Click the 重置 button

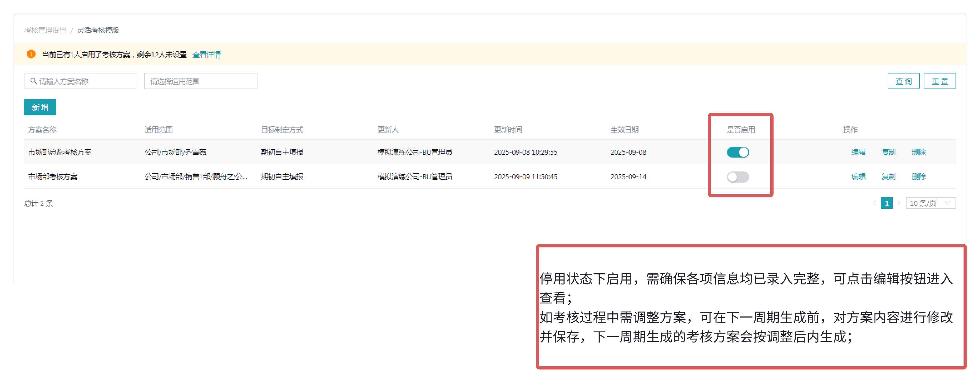tap(939, 81)
